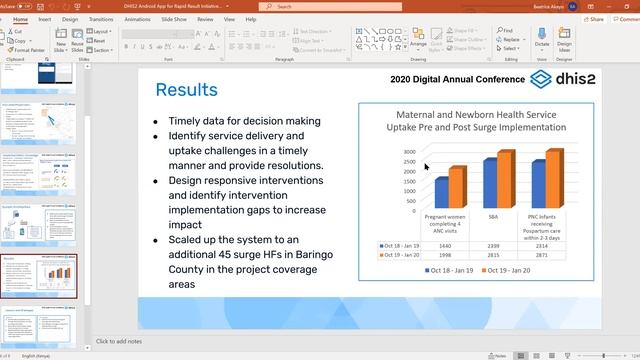This screenshot has width=640, height=360.
Task: Open the Slide Show tab
Action: pos(174,19)
